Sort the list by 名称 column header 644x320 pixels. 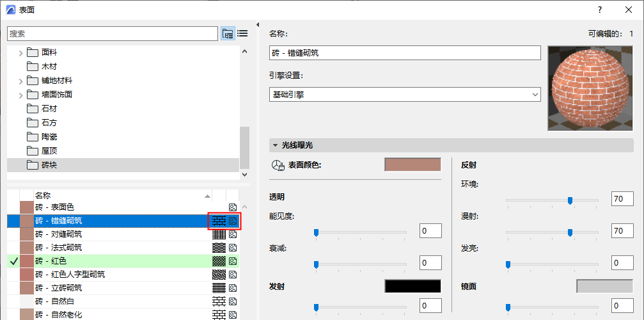tap(123, 196)
